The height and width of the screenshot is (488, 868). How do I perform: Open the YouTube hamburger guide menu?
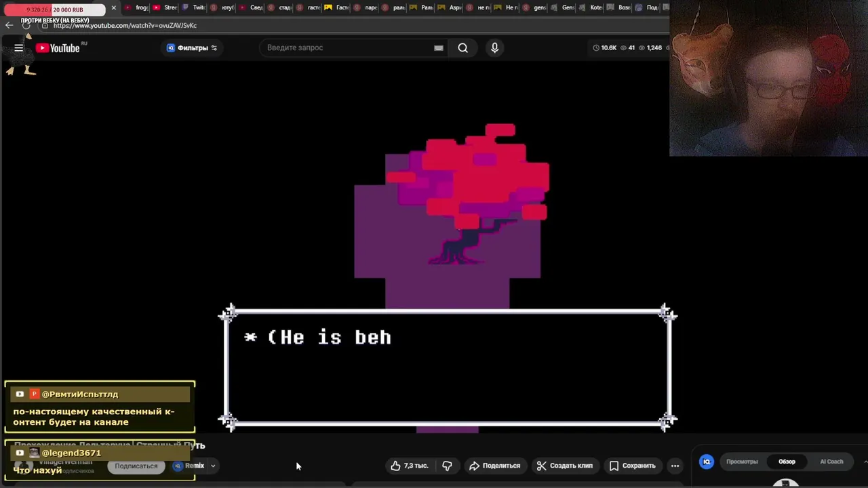19,47
